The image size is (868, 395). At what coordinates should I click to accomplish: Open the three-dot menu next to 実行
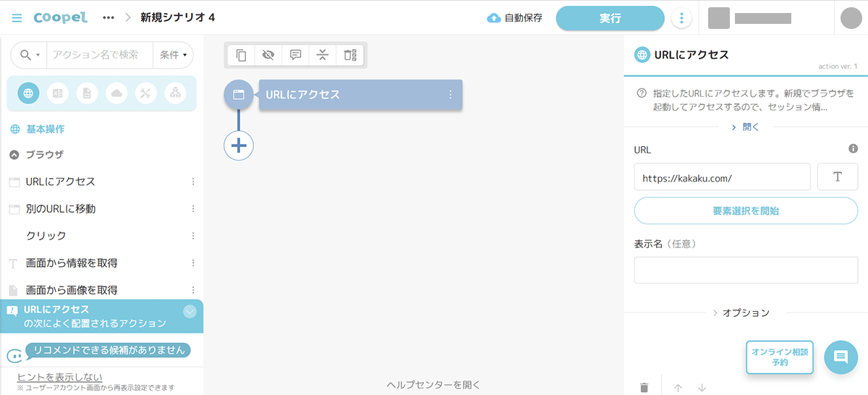[x=681, y=18]
